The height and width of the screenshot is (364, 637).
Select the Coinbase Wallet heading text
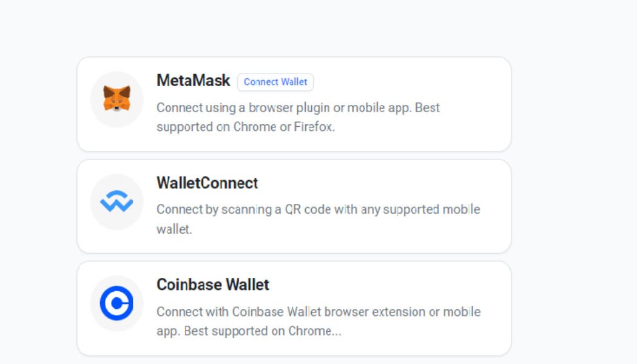pyautogui.click(x=213, y=285)
